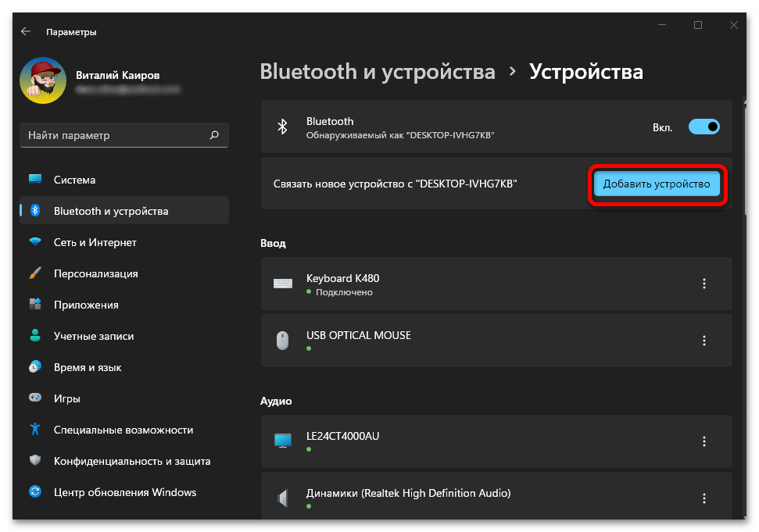Click the Приложения apps icon
This screenshot has width=759, height=532.
coord(35,304)
